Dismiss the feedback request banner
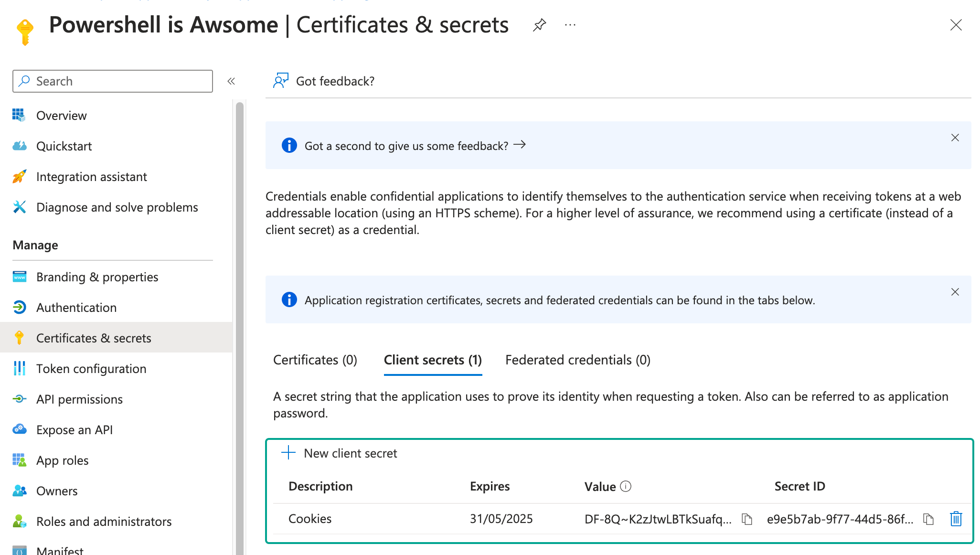980x555 pixels. tap(955, 138)
